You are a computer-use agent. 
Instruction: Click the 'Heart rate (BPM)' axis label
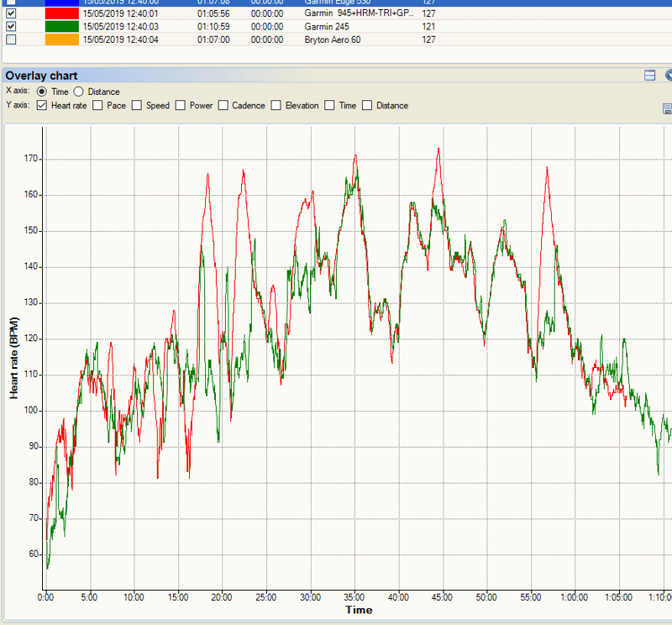click(14, 358)
